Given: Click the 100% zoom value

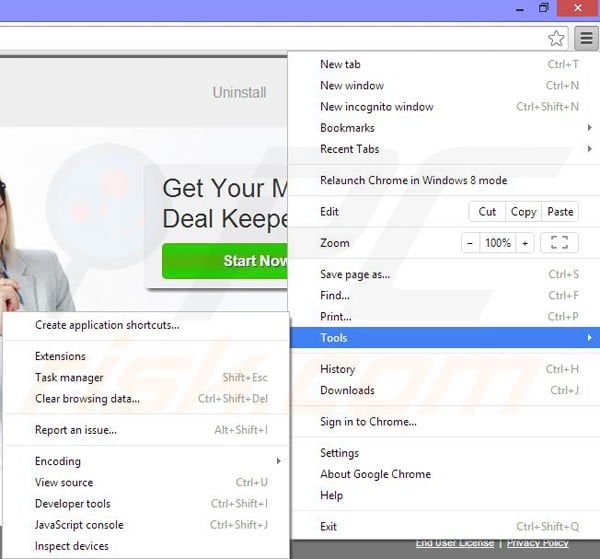Looking at the screenshot, I should click(498, 243).
